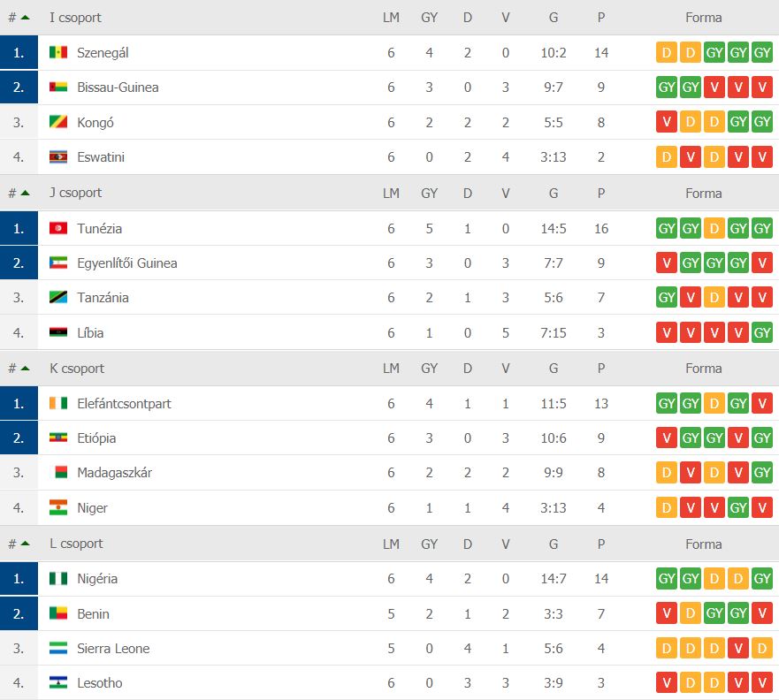This screenshot has height=700, width=779.
Task: Click Szenegál's first orange D form badge
Action: tap(667, 53)
